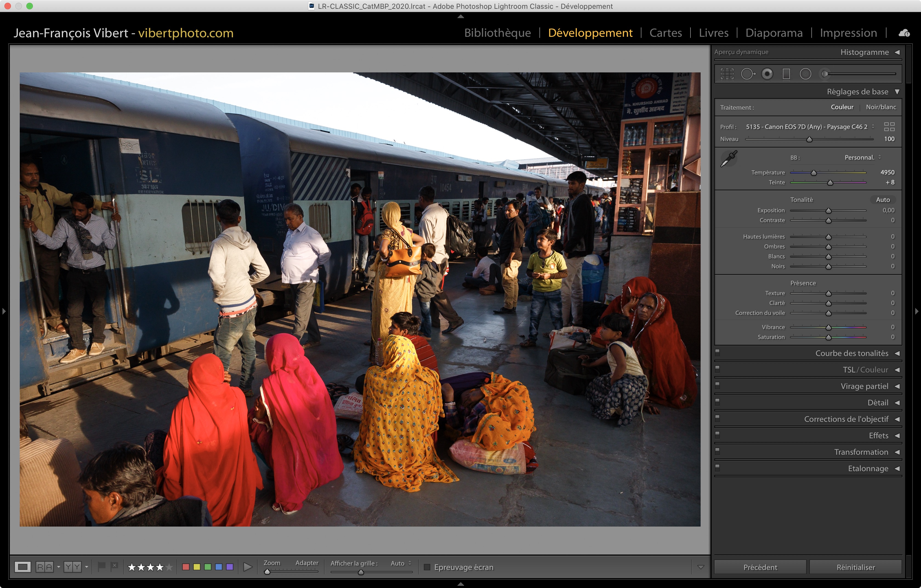The image size is (921, 588).
Task: Switch to the Bibliothèque module
Action: coord(497,33)
